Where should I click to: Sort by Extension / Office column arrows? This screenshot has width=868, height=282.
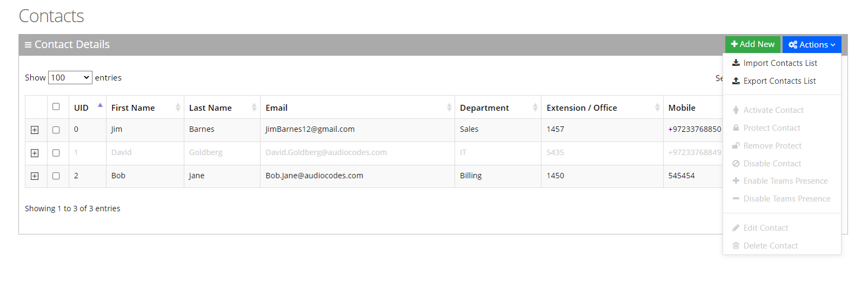coord(657,108)
